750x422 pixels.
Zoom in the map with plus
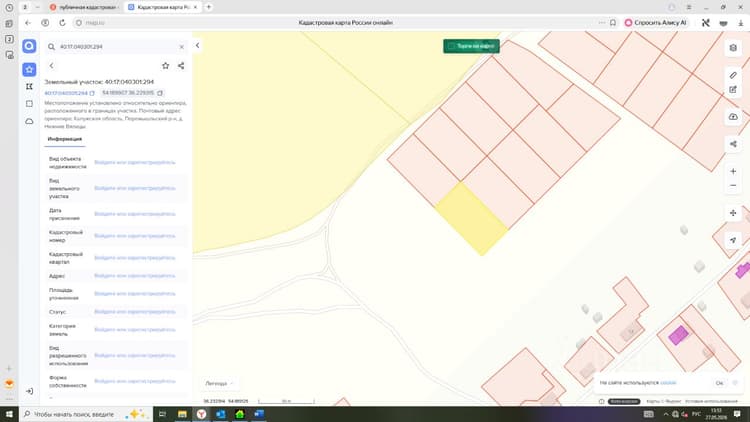[733, 171]
